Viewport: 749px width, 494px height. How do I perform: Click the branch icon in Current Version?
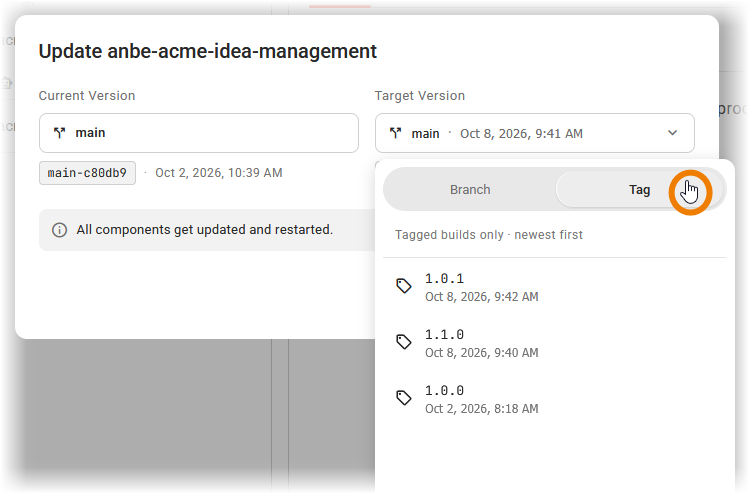(59, 133)
